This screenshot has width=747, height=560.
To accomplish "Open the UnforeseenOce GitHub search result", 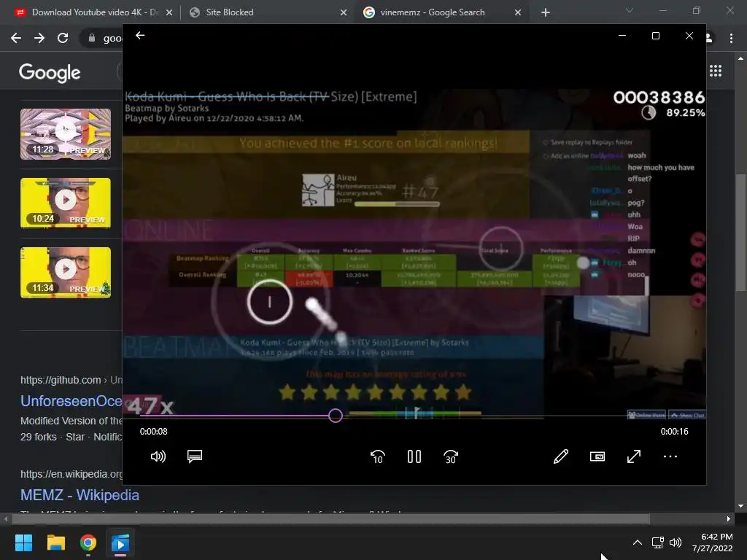I will 71,401.
